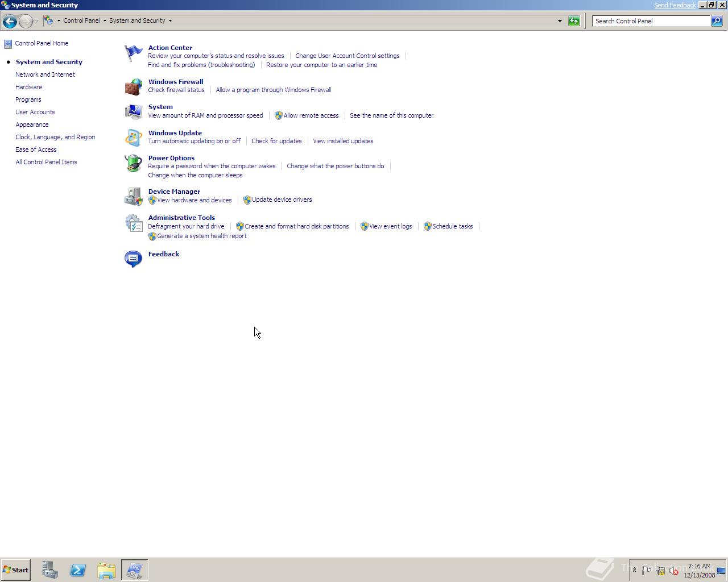Click the Forward arrow navigation button
728x582 pixels.
(x=25, y=21)
